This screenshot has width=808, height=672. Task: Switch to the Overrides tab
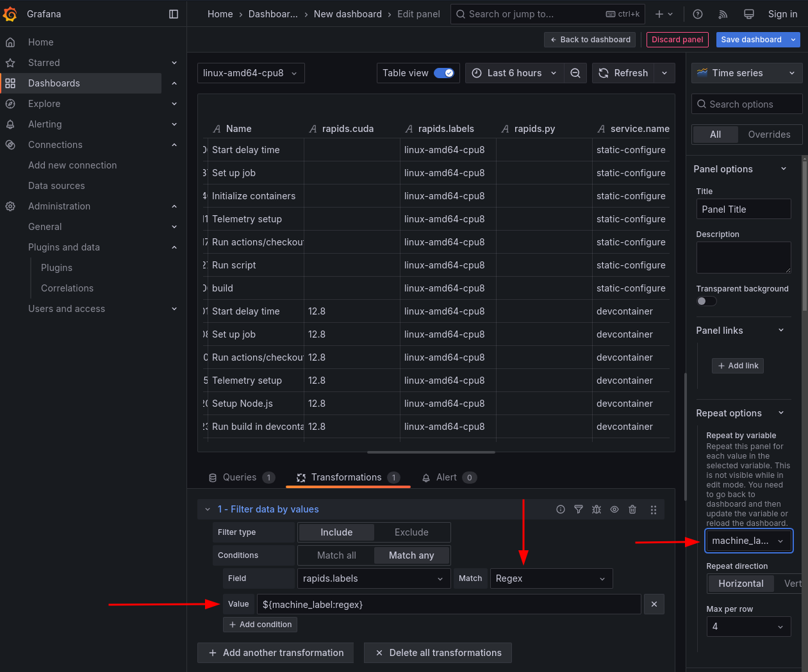click(x=769, y=135)
